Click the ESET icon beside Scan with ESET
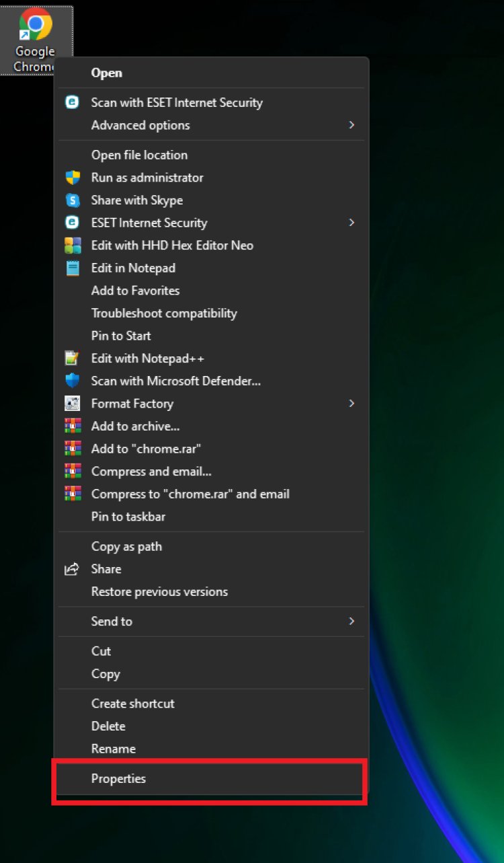 [x=72, y=102]
